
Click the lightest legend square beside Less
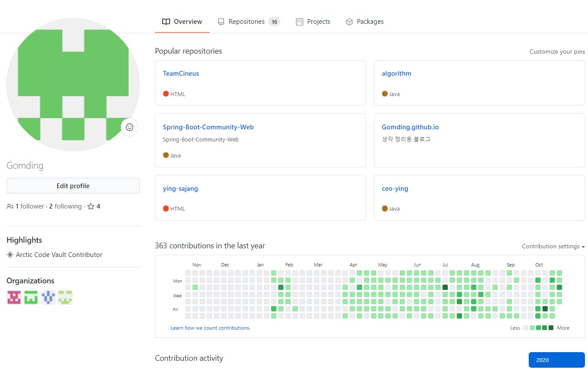click(x=526, y=328)
